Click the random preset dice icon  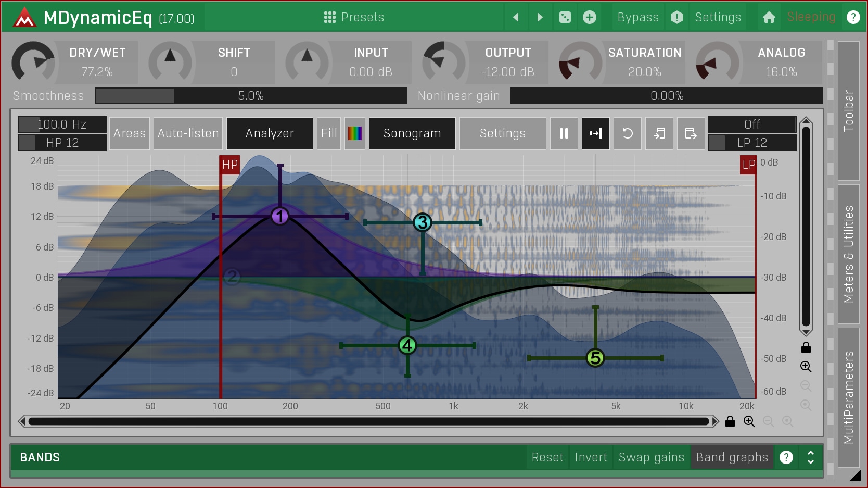(x=565, y=17)
